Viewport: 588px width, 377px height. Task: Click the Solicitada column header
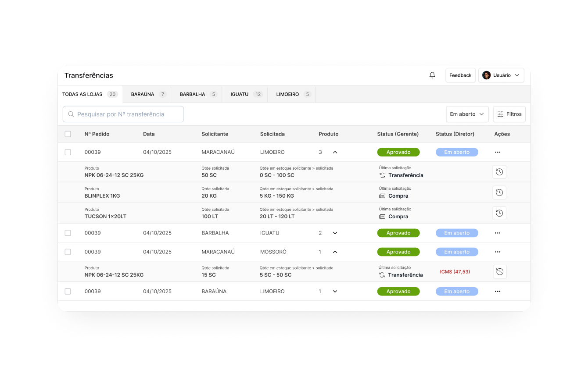(272, 134)
